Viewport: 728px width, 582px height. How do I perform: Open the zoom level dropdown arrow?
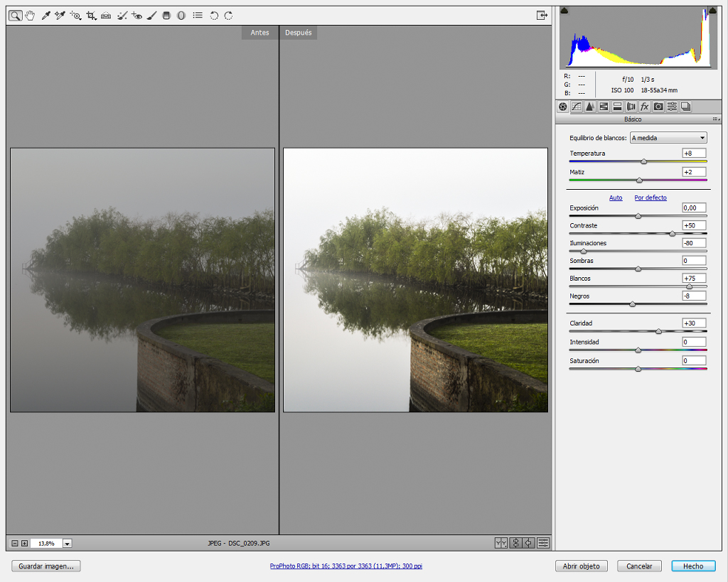[68, 544]
